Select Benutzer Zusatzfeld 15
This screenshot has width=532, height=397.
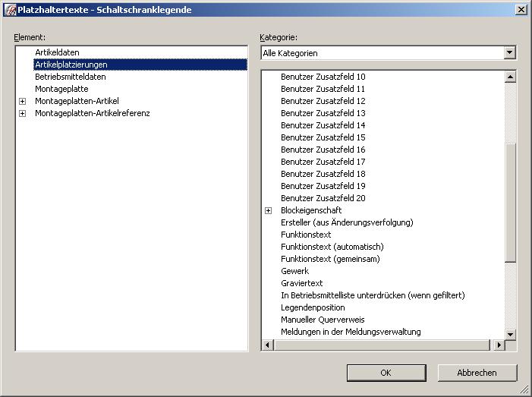pos(323,137)
